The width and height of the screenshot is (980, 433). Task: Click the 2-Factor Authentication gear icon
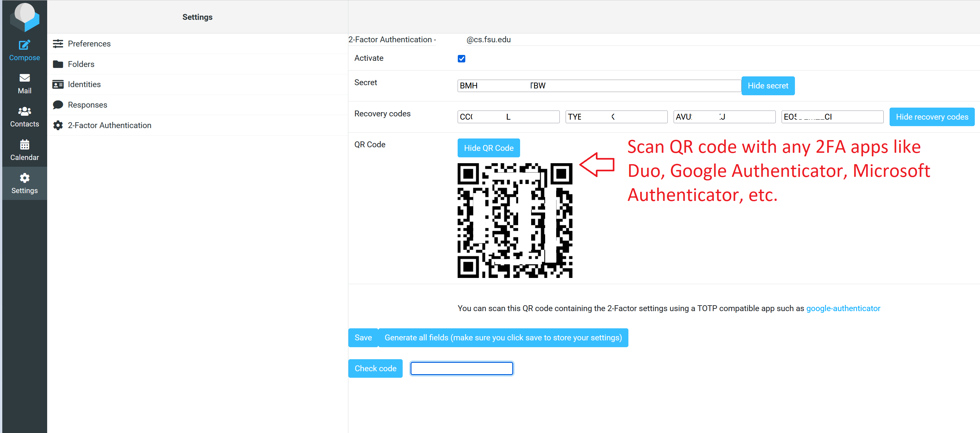pyautogui.click(x=58, y=125)
